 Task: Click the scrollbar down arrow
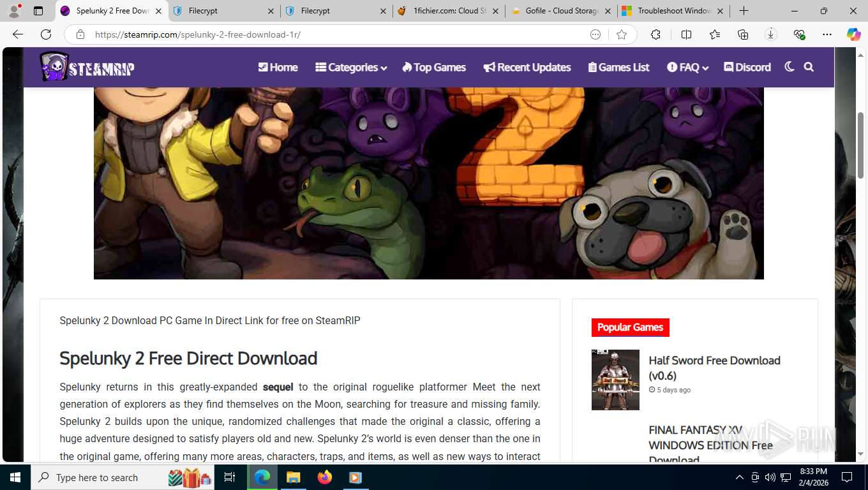point(861,454)
